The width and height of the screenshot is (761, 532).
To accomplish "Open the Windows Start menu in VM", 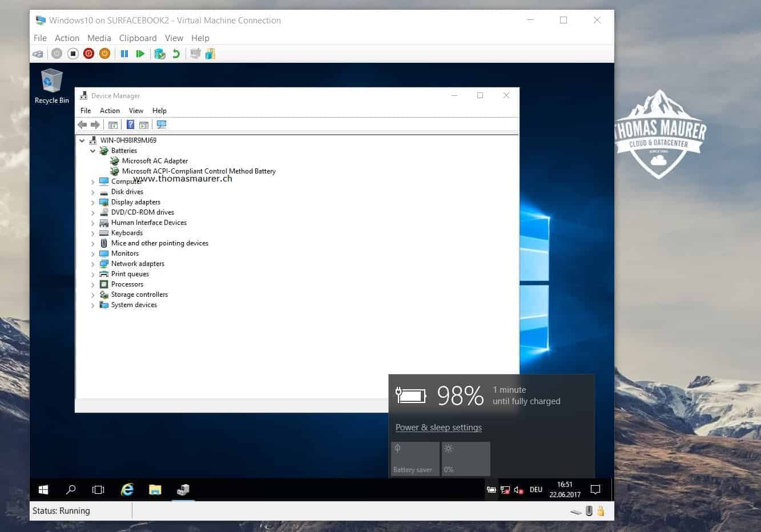I will click(43, 490).
